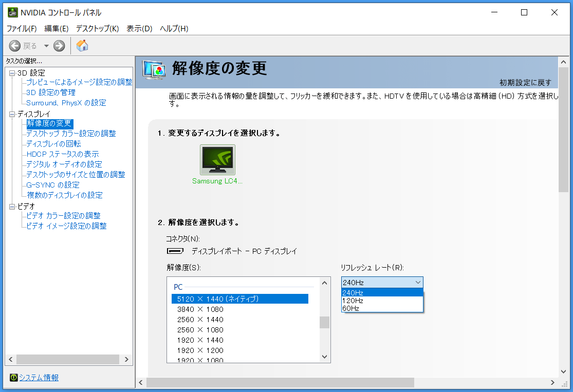Collapse the 3D 設定 tree node
Screen dimensions: 573x392
click(x=12, y=73)
